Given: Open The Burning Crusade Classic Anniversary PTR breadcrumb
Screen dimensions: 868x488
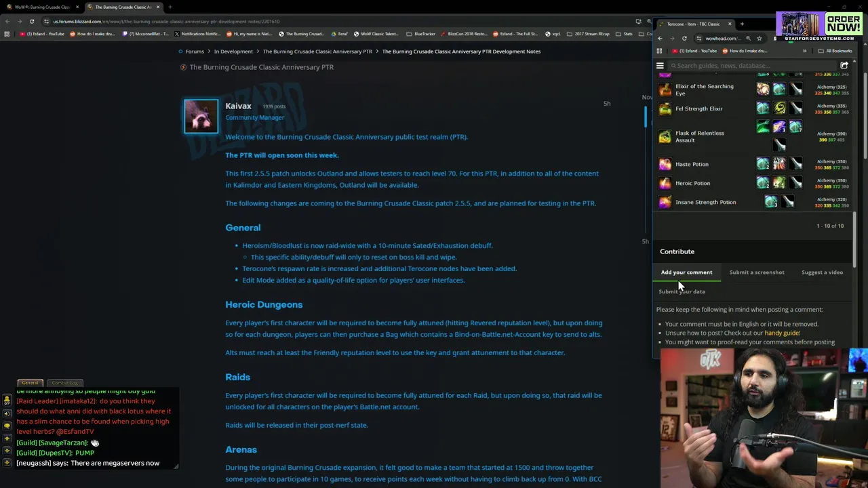Looking at the screenshot, I should pyautogui.click(x=317, y=52).
